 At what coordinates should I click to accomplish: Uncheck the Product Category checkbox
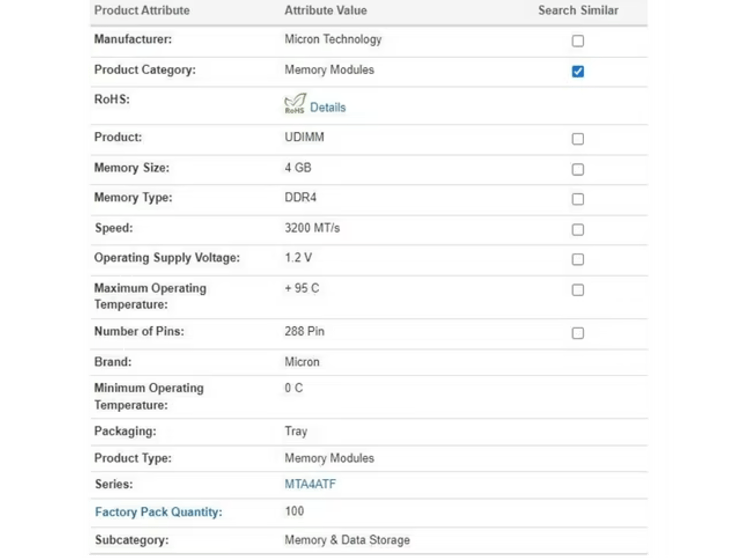[578, 71]
